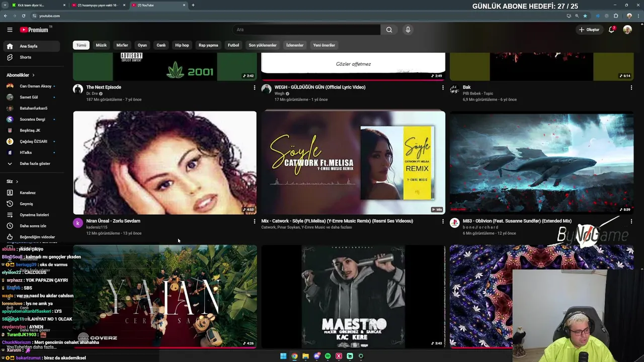Open options menu for M83 Oblivion
The height and width of the screenshot is (362, 644).
coord(631,221)
